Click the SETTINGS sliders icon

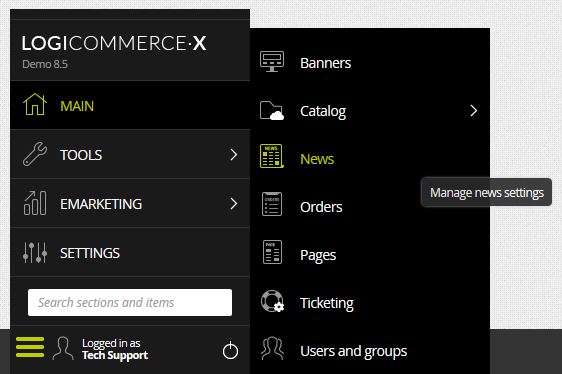(35, 252)
